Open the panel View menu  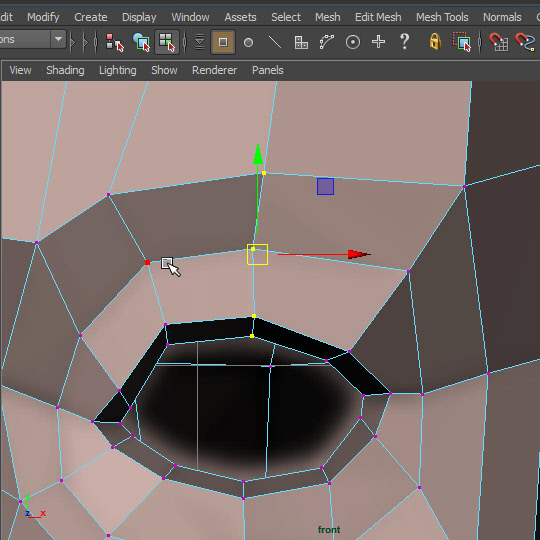tap(20, 70)
